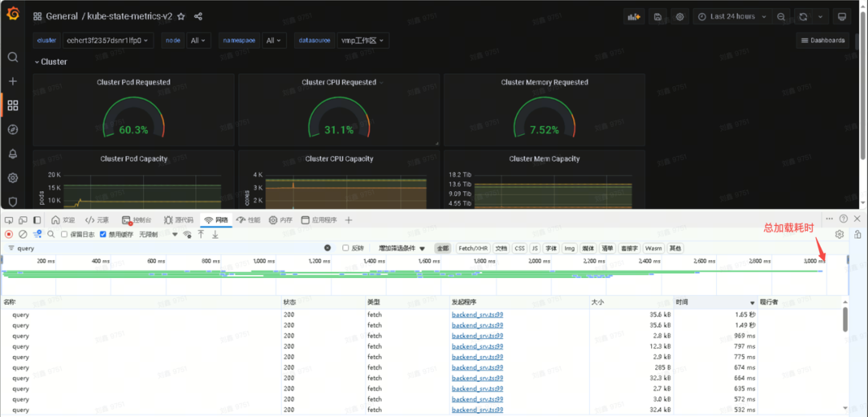The height and width of the screenshot is (417, 868).
Task: Open the Dashboards links button
Action: 822,40
